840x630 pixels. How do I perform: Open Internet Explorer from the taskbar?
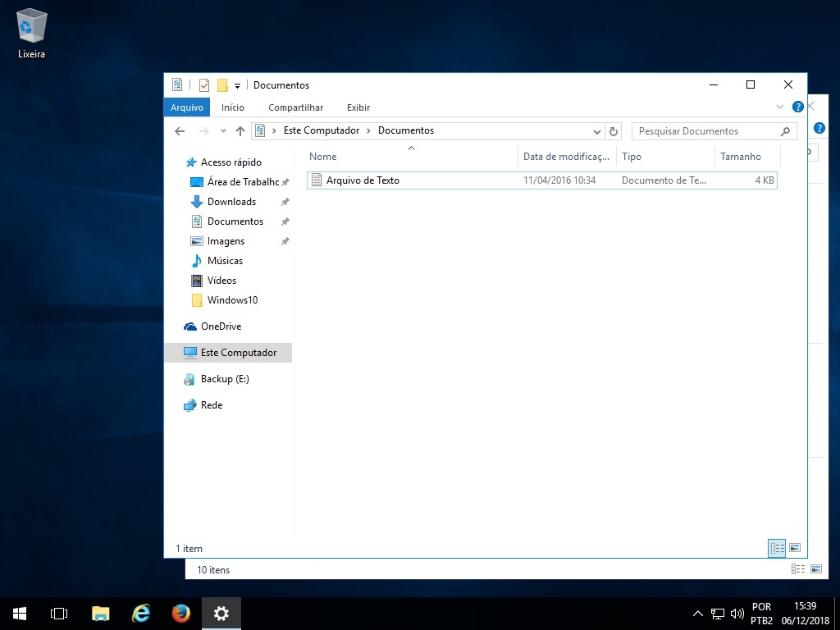pos(141,613)
